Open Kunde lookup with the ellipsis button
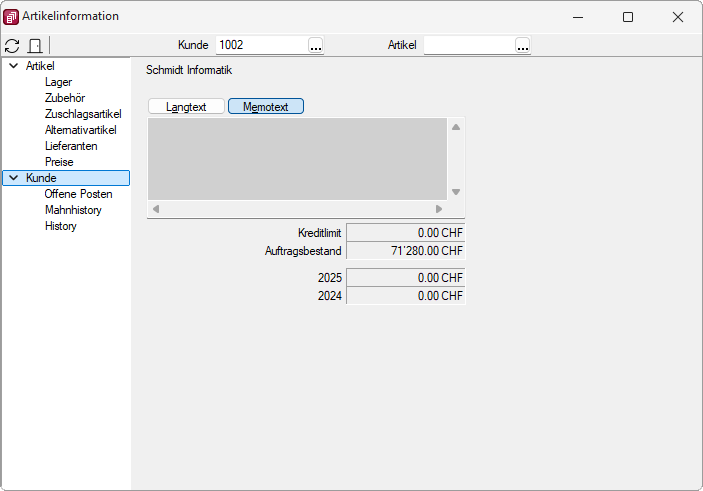The image size is (703, 491). pyautogui.click(x=316, y=46)
